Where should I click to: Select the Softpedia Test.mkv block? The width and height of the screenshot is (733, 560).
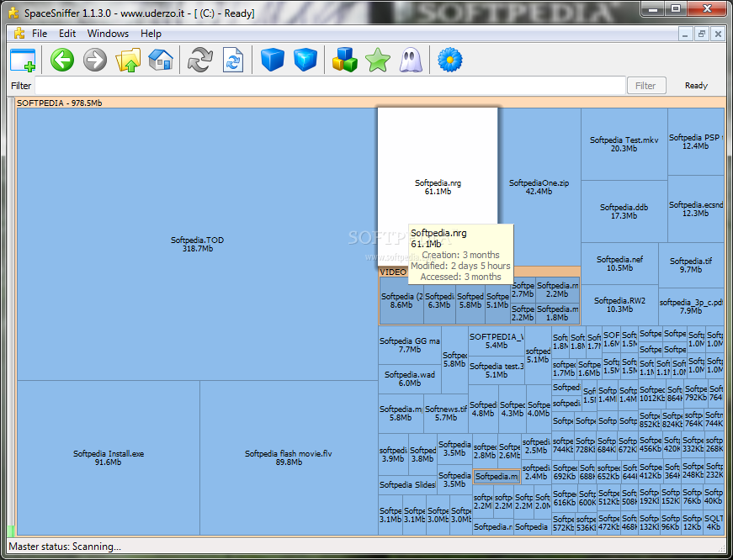point(624,144)
